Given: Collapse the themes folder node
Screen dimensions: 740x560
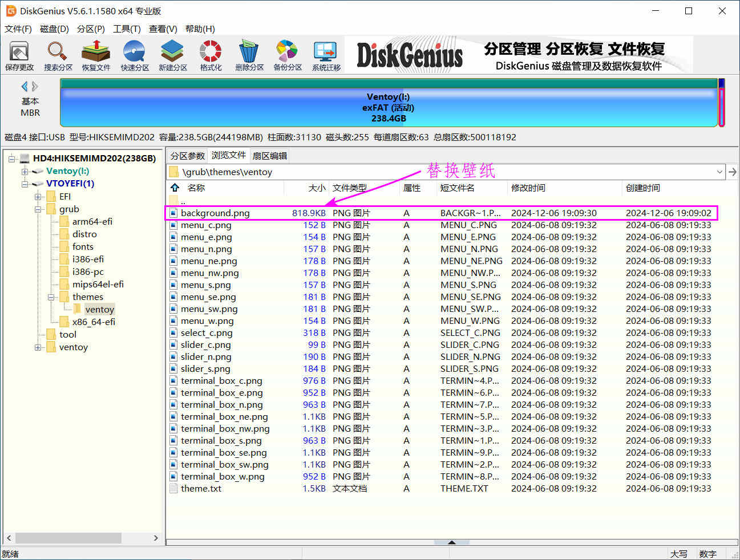Looking at the screenshot, I should point(51,297).
